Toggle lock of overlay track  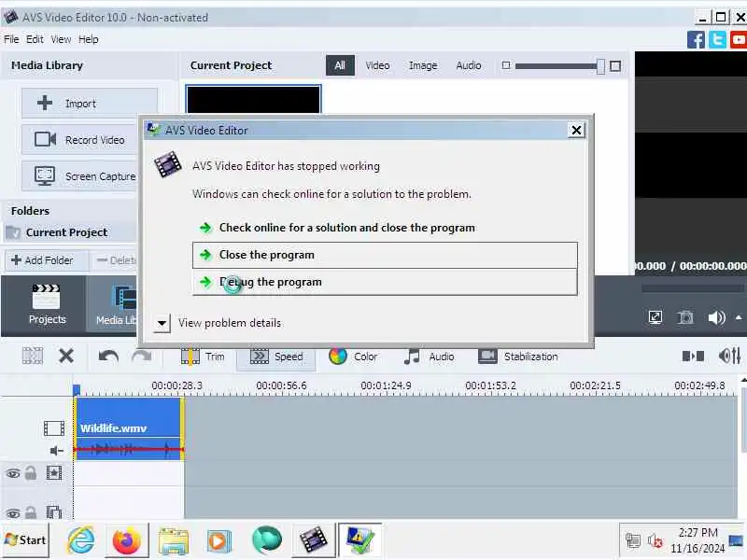pyautogui.click(x=31, y=512)
